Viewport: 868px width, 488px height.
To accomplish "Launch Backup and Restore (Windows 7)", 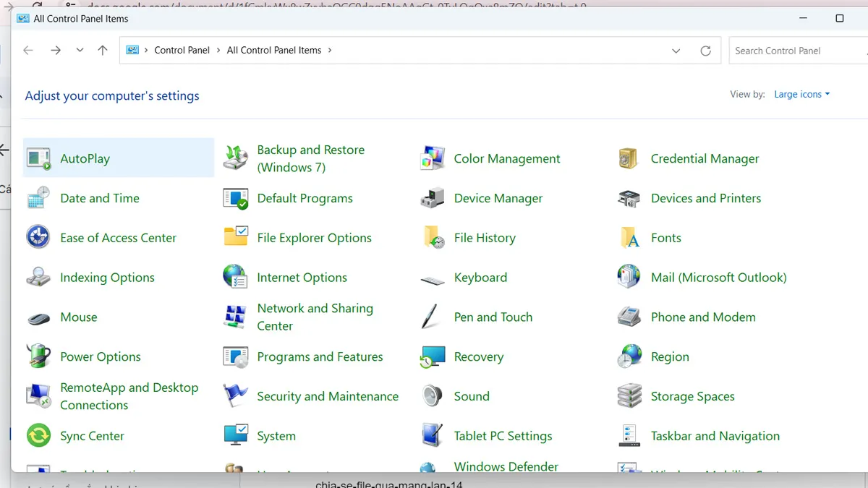I will coord(310,158).
